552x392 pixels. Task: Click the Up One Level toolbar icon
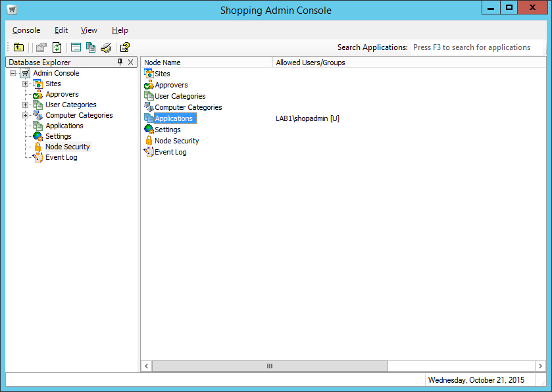coord(19,47)
